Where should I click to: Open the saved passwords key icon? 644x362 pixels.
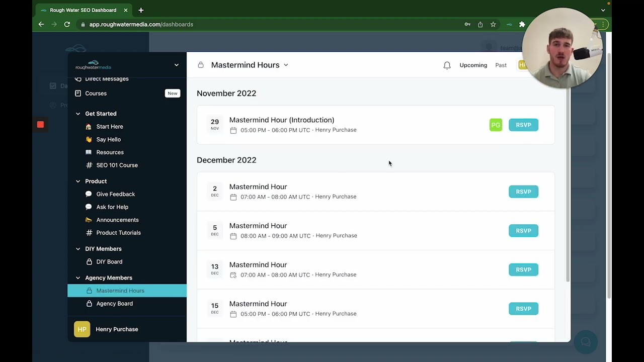point(467,24)
